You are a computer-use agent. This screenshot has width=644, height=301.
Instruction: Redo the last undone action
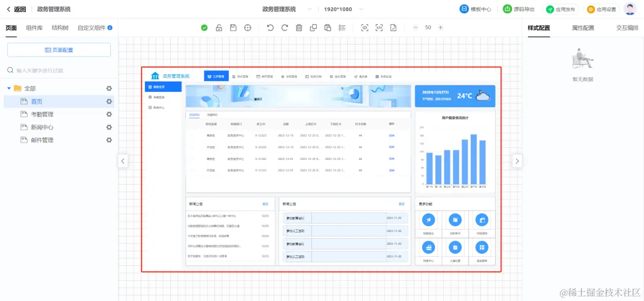285,28
